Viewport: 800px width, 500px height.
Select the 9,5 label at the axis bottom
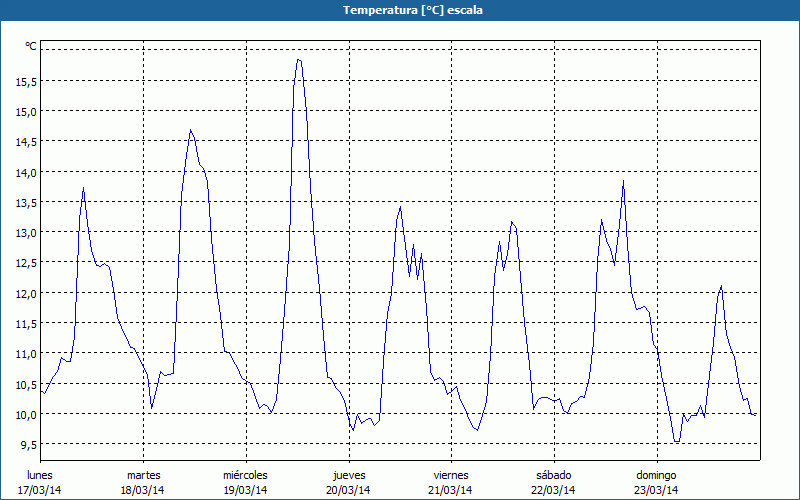[29, 444]
